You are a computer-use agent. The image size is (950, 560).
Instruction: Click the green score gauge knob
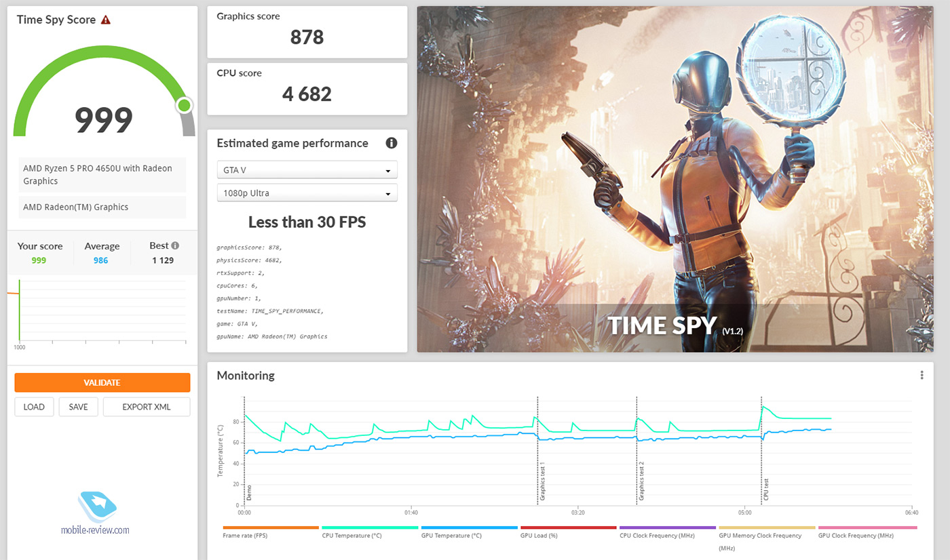pos(184,106)
